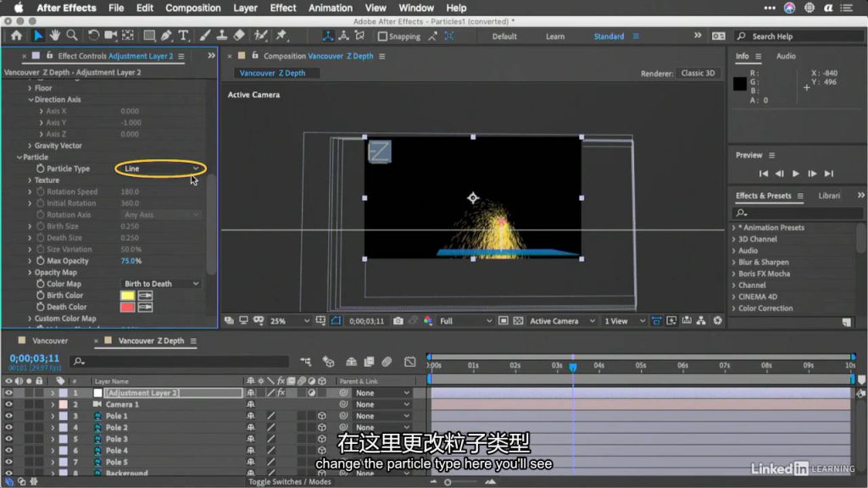Click the Classic 3D renderer button
This screenshot has height=488, width=868.
[x=698, y=73]
